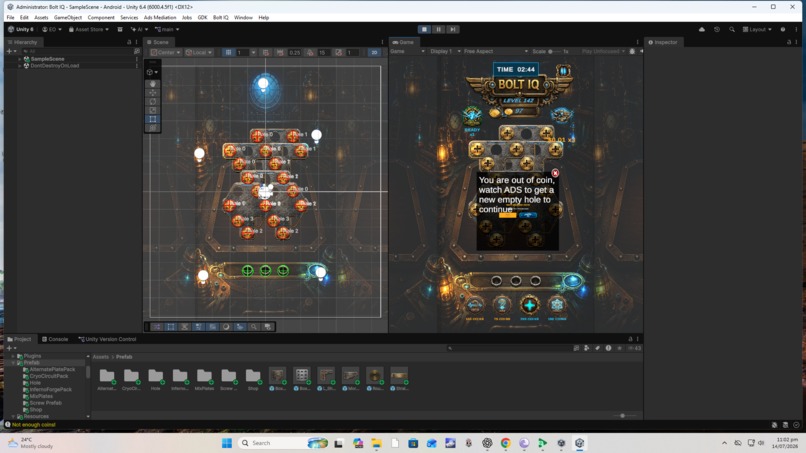This screenshot has width=806, height=453.
Task: Lock the Inspector panel
Action: point(789,42)
